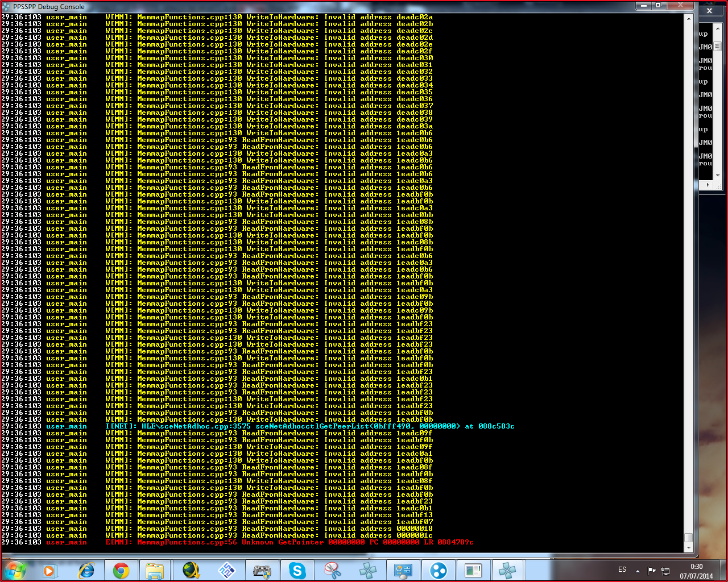
Task: Switch to Skype in the taskbar
Action: (x=297, y=570)
